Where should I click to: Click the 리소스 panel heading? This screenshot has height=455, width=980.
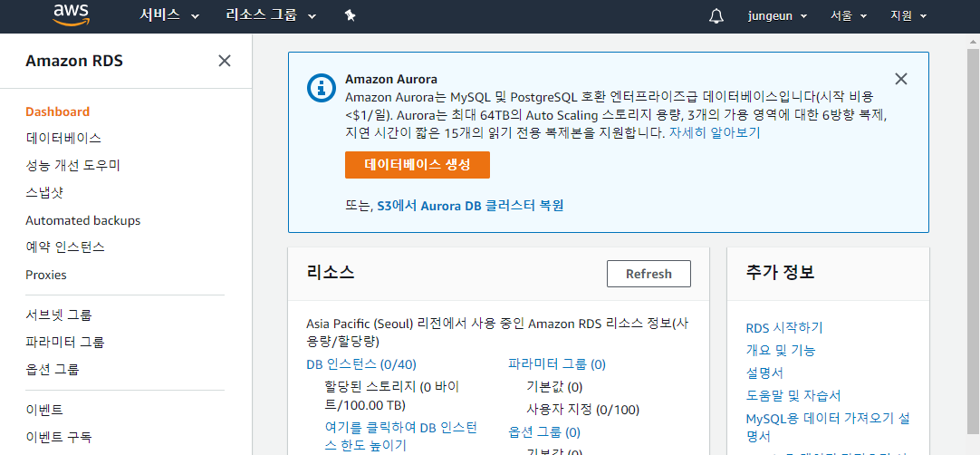tap(331, 272)
